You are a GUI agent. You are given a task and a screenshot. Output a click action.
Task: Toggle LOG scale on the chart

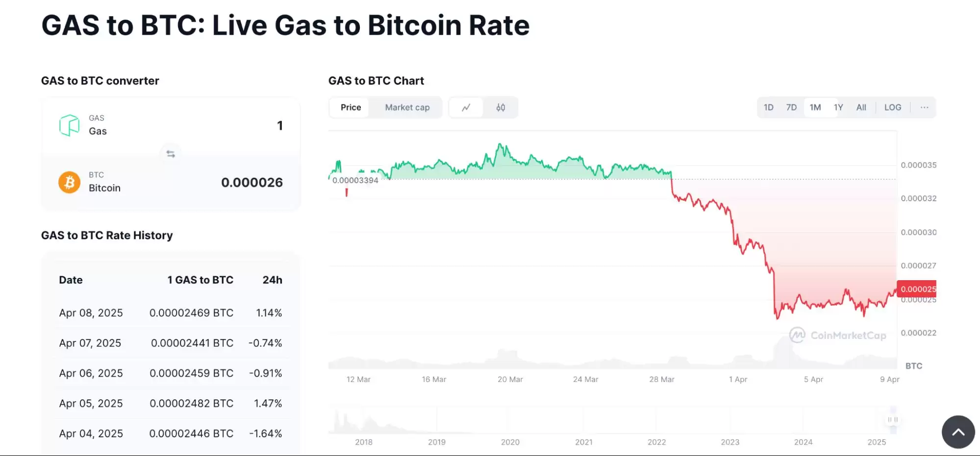pos(892,107)
